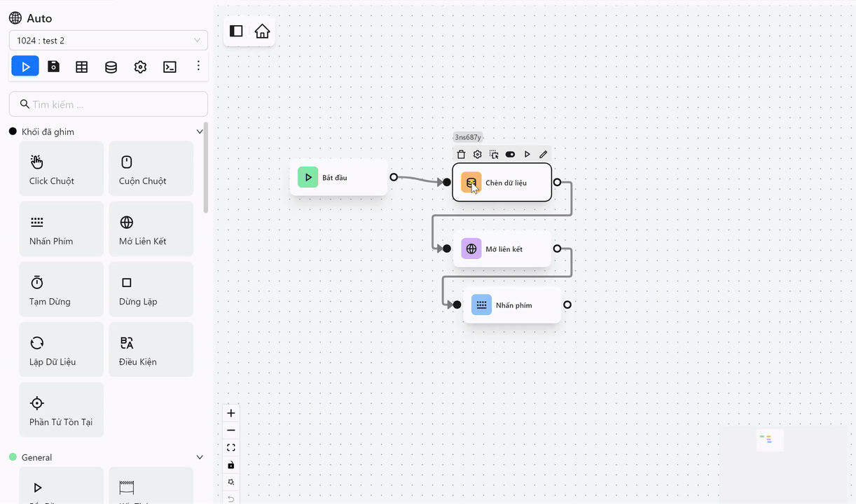Toggle the sidebar panel visibility
856x504 pixels.
point(236,31)
